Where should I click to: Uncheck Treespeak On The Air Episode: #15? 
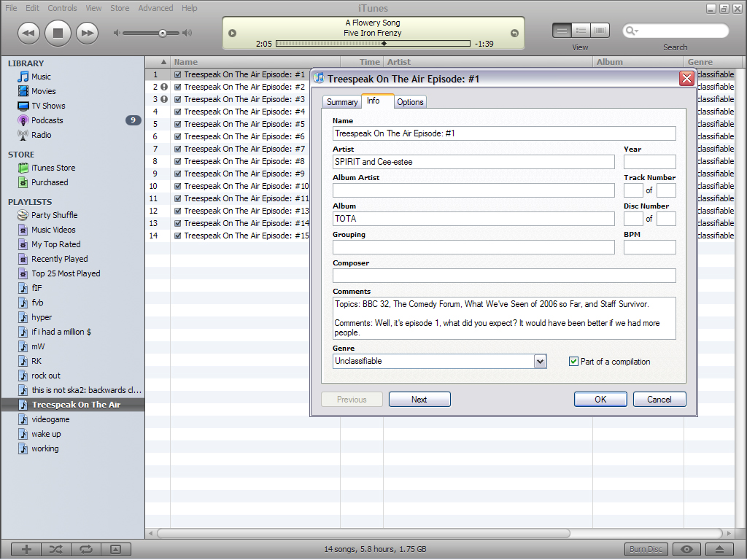point(178,236)
